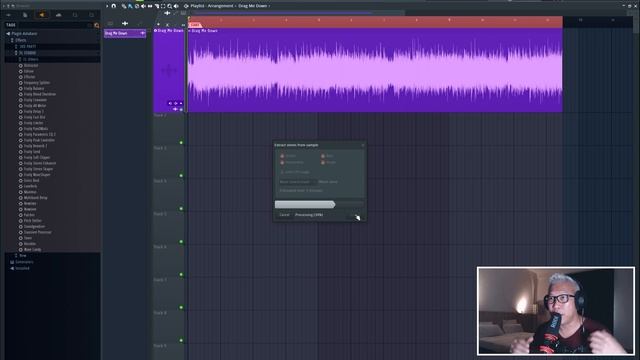Viewport: 640px width, 360px height.
Task: Click the browser back arrow icon
Action: (9, 15)
